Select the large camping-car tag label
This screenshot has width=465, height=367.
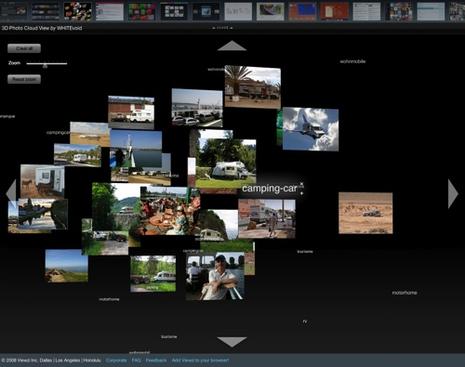pyautogui.click(x=269, y=189)
